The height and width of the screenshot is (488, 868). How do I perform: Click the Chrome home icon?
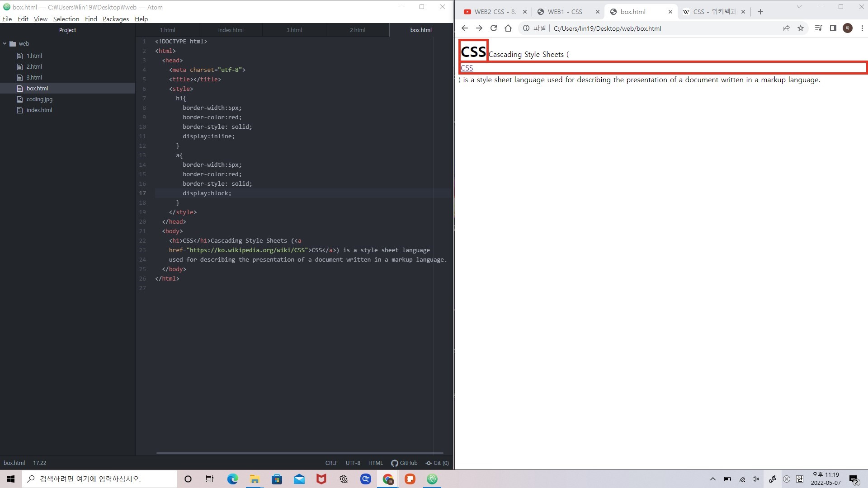pos(508,28)
